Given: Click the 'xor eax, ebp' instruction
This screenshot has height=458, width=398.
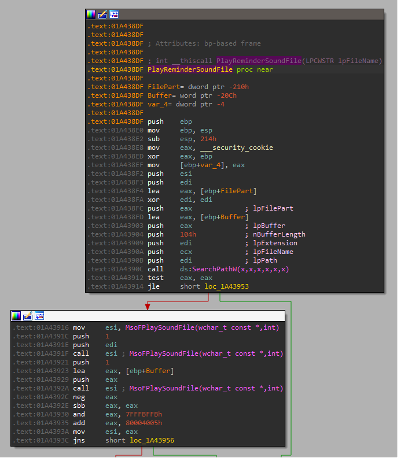Looking at the screenshot, I should point(180,156).
